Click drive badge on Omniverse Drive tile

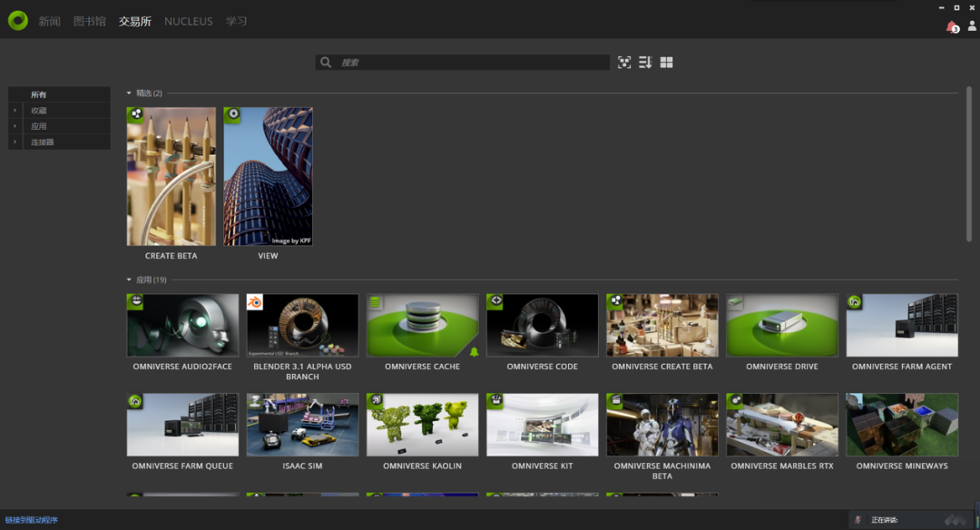click(734, 301)
